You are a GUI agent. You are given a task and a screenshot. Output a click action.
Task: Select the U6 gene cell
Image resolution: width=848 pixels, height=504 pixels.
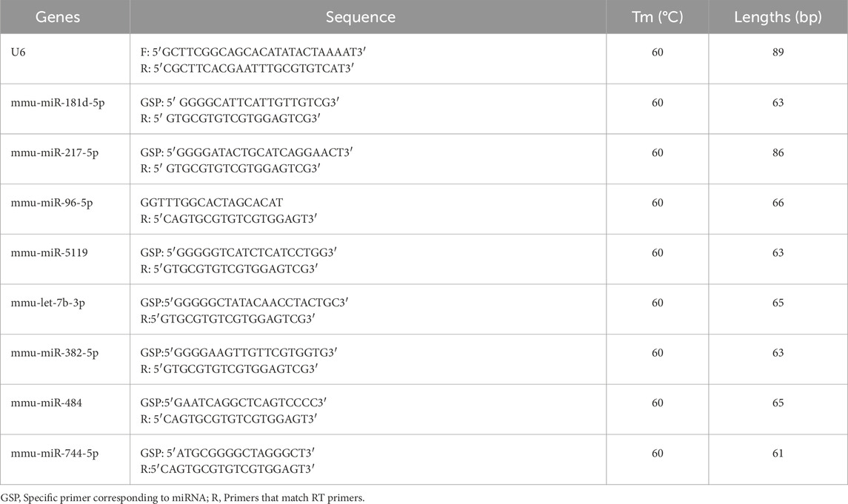click(x=16, y=53)
